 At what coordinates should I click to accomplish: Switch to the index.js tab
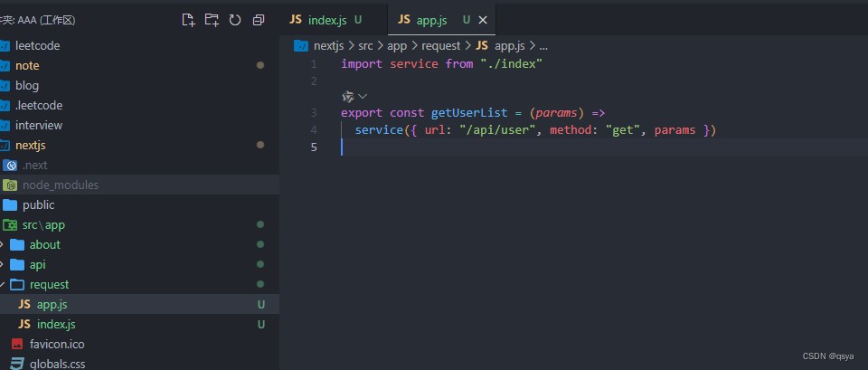(x=322, y=19)
